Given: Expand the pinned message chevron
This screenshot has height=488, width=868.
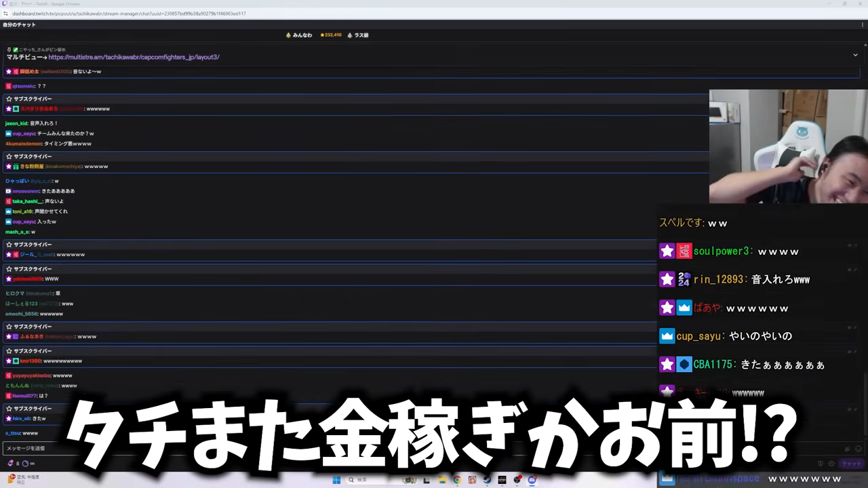Looking at the screenshot, I should coord(856,55).
